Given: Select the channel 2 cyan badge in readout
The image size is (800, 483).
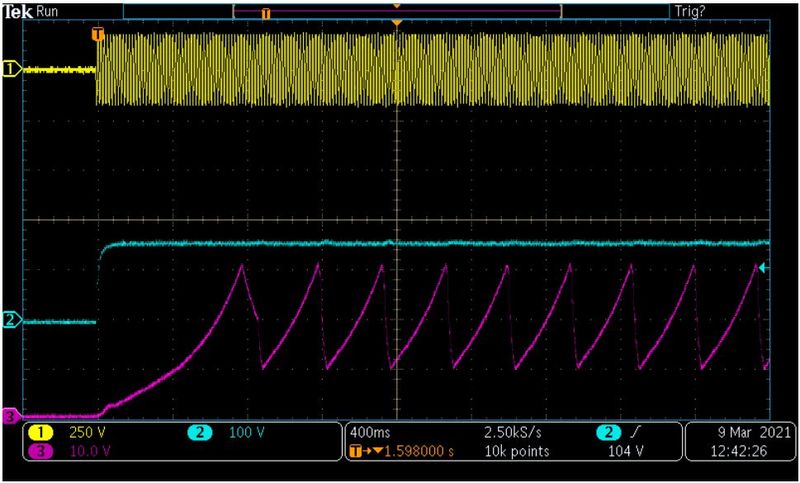Looking at the screenshot, I should tap(199, 433).
